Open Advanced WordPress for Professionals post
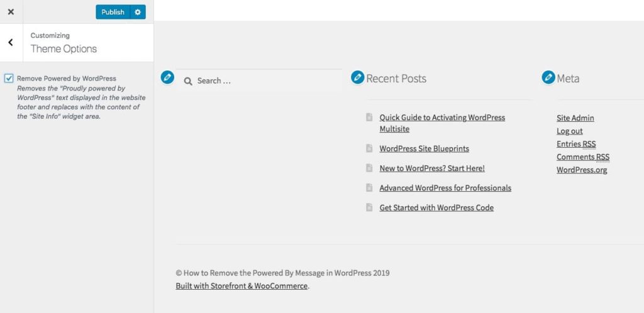The image size is (644, 313). [445, 188]
